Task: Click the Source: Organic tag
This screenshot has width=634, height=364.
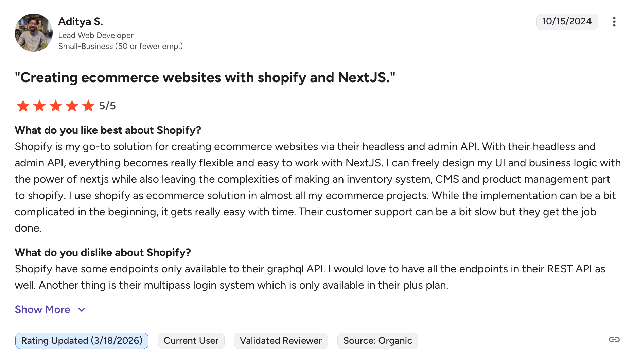Action: coord(377,341)
